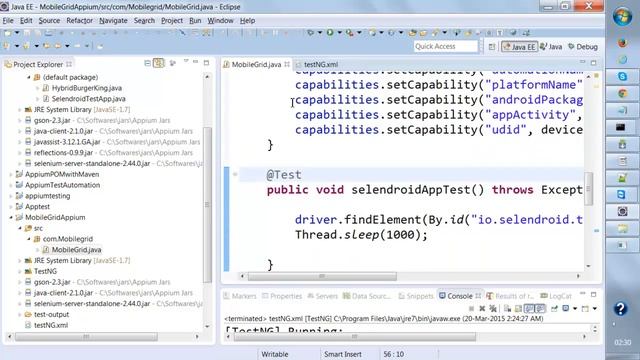Click the New file toolbar icon
The height and width of the screenshot is (360, 640).
coord(7,33)
